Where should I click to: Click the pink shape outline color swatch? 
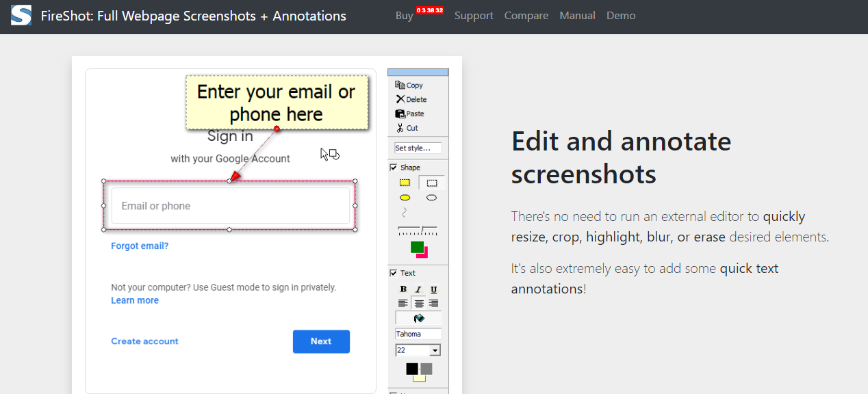[x=425, y=254]
